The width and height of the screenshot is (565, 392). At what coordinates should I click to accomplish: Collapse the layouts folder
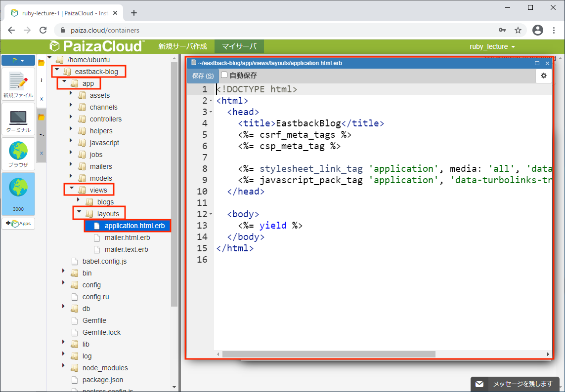(x=79, y=213)
